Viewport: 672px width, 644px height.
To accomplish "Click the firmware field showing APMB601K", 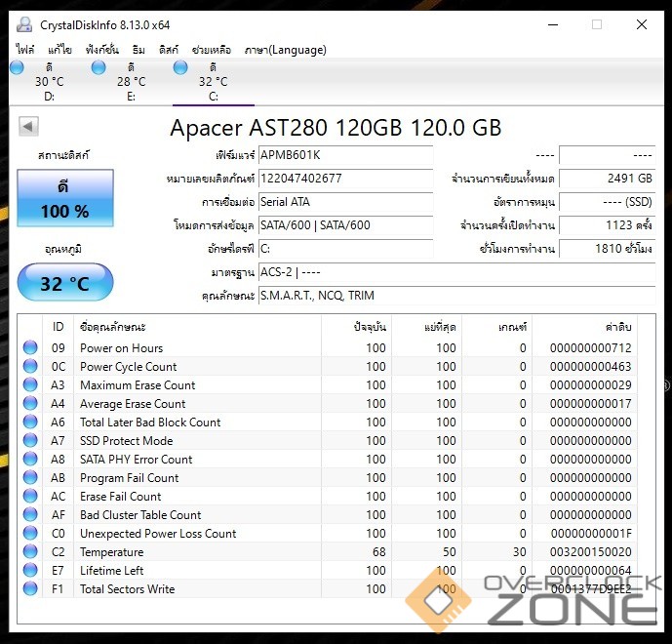I will click(x=345, y=155).
